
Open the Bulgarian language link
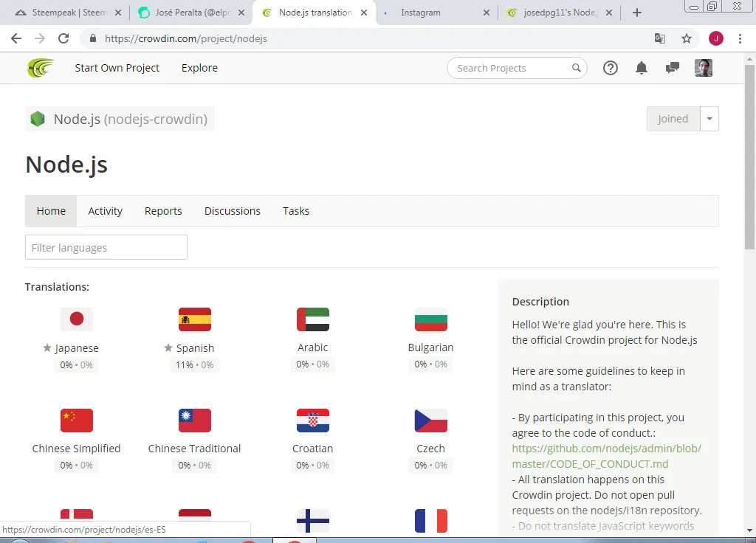[431, 347]
